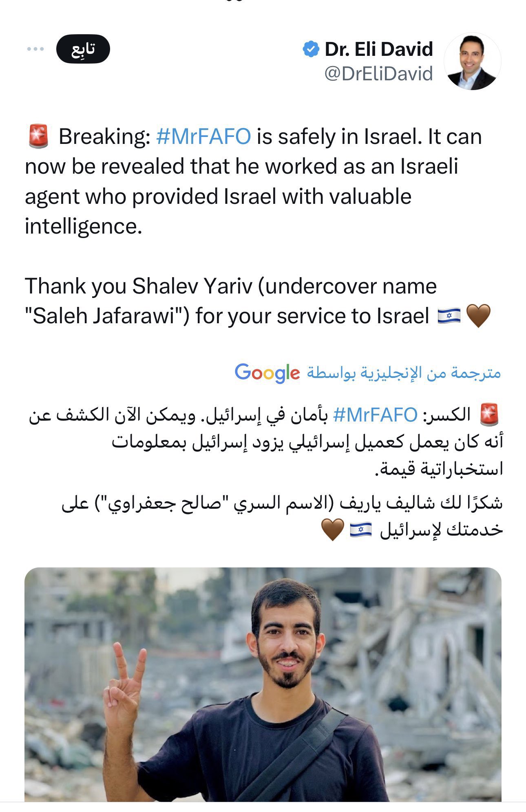Viewport: 526px width, 812px height.
Task: Click brown heart emoji in English tweet
Action: 478,316
